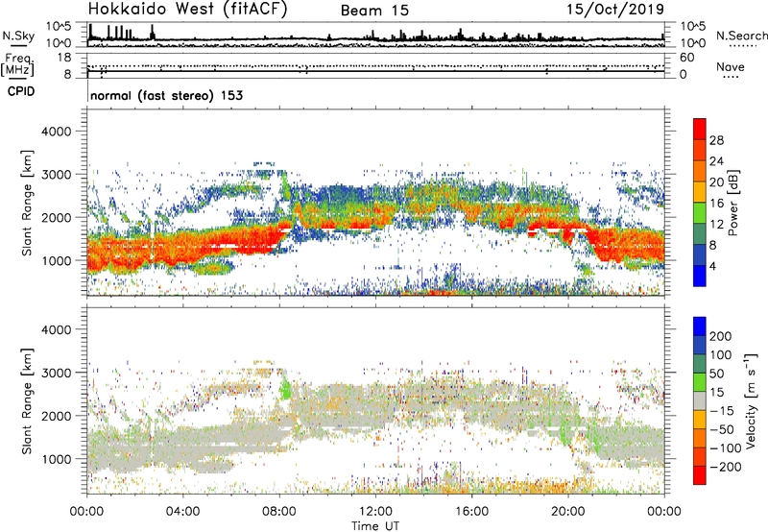Click the '-15' velocity colorbar label

(722, 411)
